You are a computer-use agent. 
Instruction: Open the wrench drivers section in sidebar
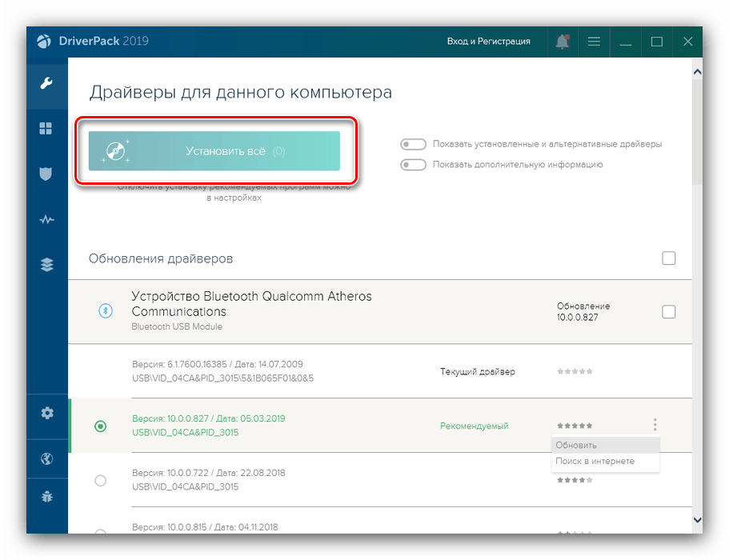(x=47, y=83)
